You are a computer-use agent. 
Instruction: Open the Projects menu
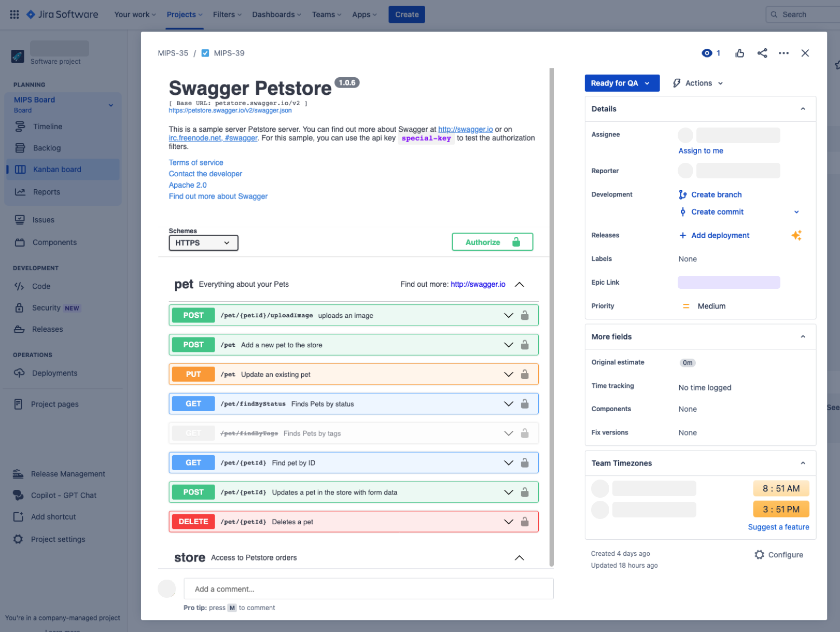point(185,15)
